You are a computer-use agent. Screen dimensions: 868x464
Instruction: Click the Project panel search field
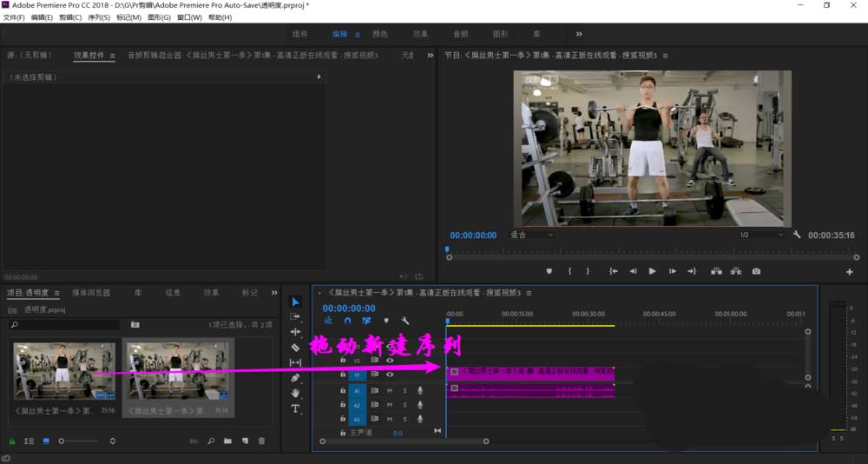[65, 325]
